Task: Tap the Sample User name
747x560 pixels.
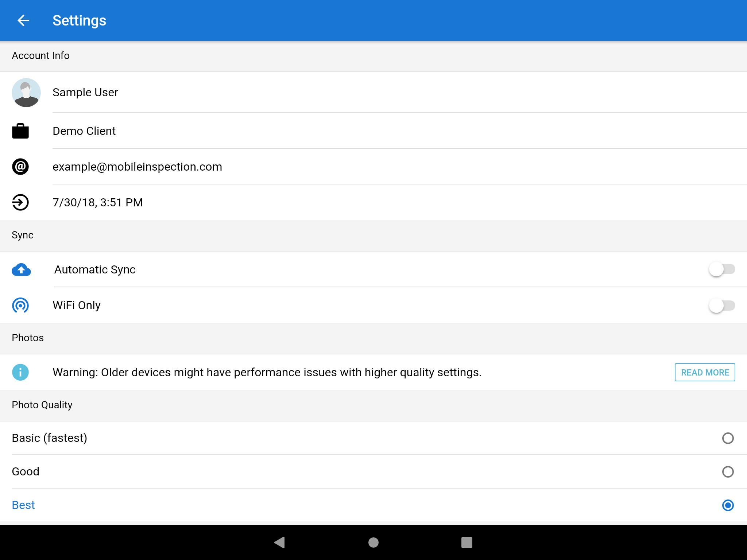Action: [x=85, y=92]
